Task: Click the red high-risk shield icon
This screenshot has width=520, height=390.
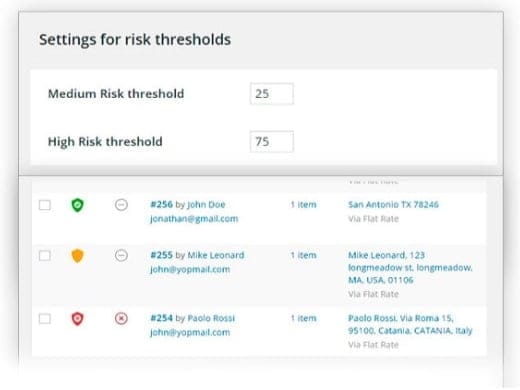Action: 77,319
